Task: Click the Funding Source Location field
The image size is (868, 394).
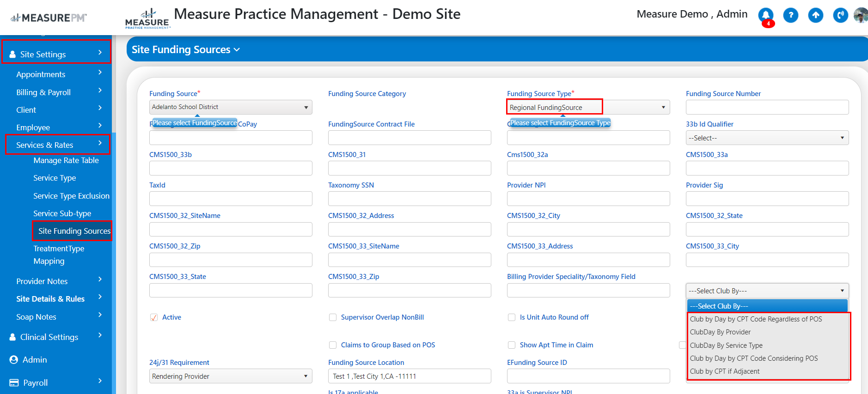Action: click(410, 376)
